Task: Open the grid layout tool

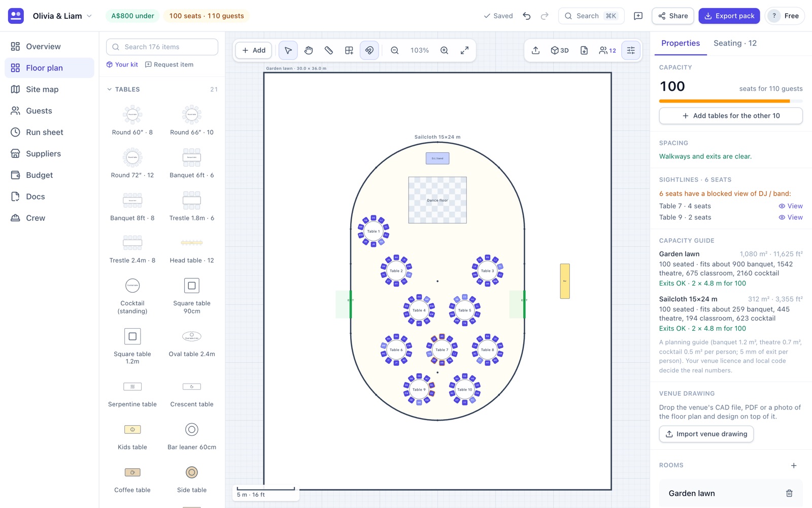Action: 349,50
